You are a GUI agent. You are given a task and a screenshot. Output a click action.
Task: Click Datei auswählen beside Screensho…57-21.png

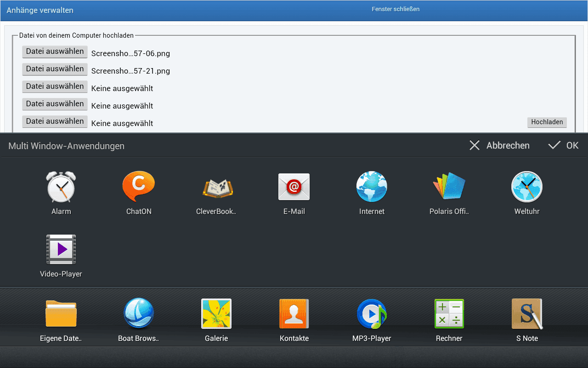click(x=55, y=69)
